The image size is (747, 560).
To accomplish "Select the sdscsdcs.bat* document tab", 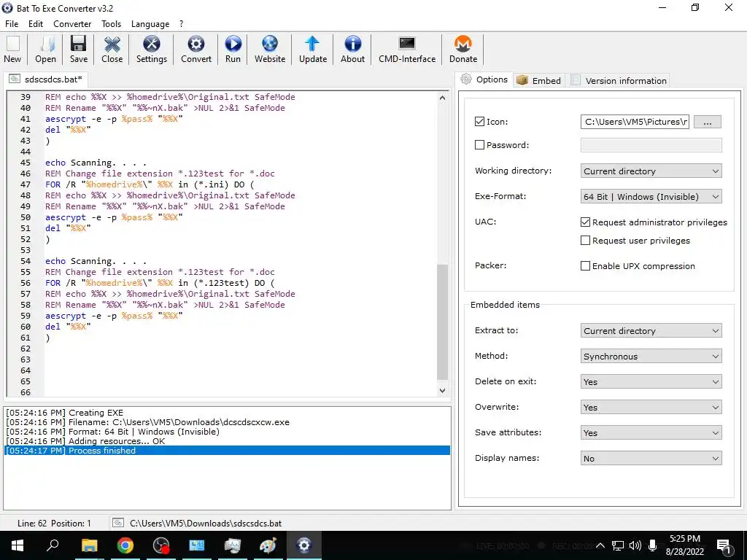I will point(46,79).
